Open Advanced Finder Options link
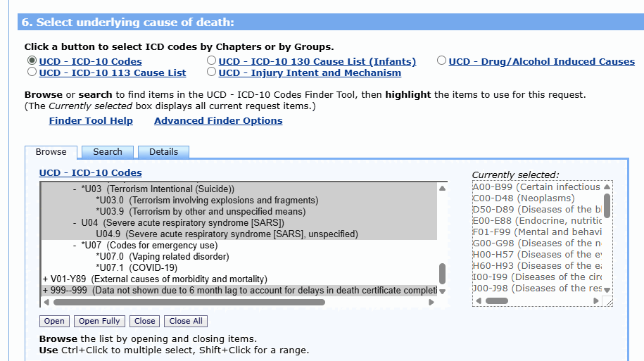The width and height of the screenshot is (644, 361). (218, 121)
